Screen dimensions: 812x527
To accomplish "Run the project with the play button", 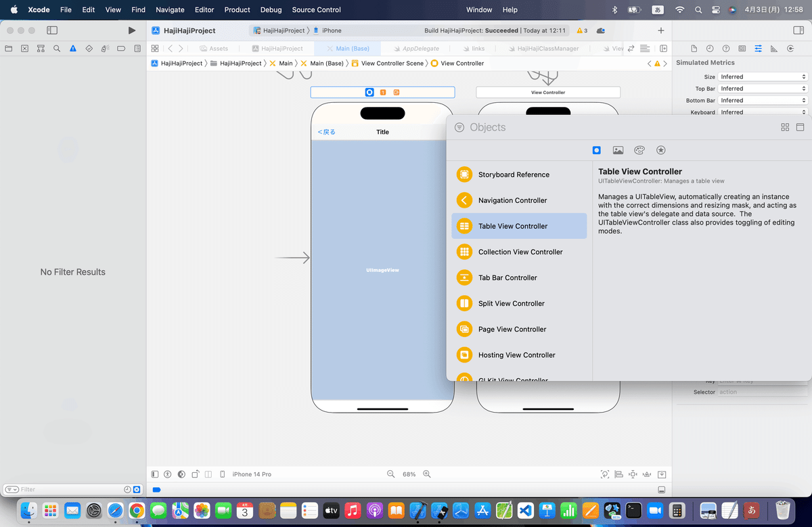I will click(132, 30).
